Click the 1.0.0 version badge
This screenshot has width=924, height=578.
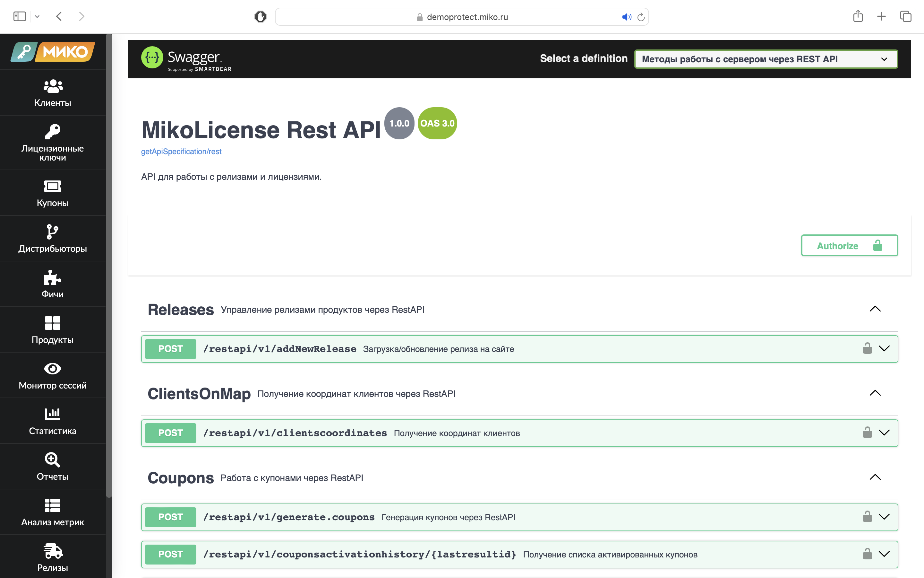399,124
